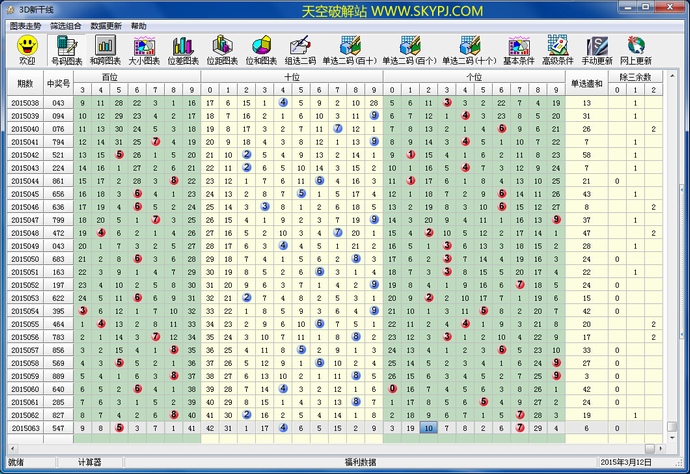Select the highlighted cell 10 in row 2015063
This screenshot has height=474, width=690.
(428, 428)
